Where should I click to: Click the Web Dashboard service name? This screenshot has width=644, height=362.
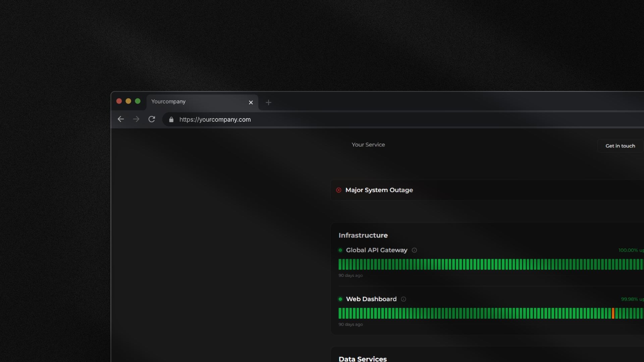coord(371,299)
